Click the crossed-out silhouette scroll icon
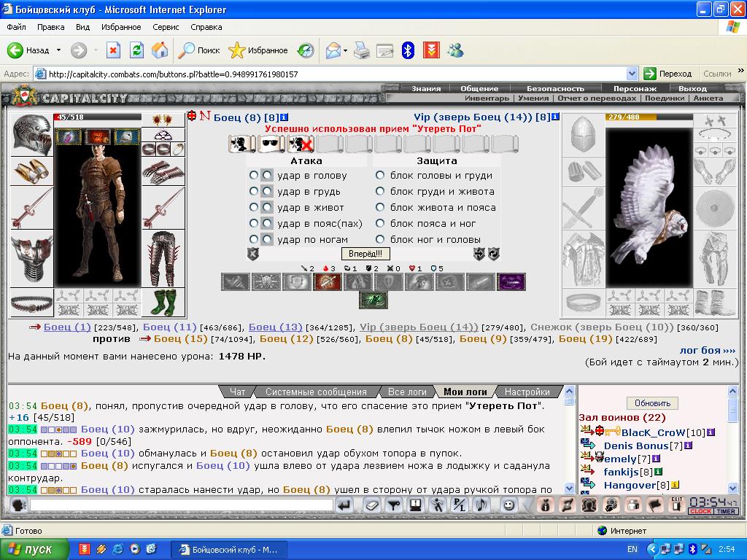The width and height of the screenshot is (747, 560). 301,144
